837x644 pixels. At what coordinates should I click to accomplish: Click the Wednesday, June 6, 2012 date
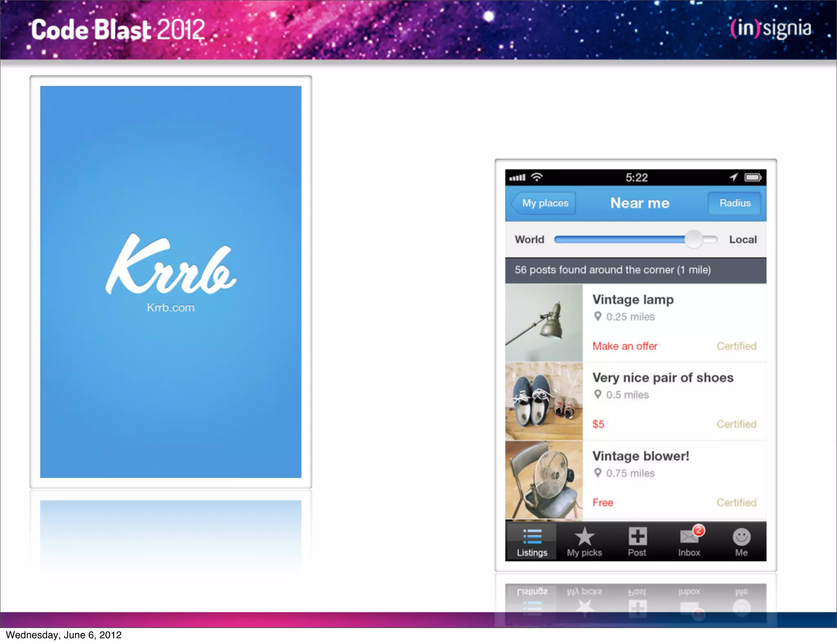click(64, 635)
